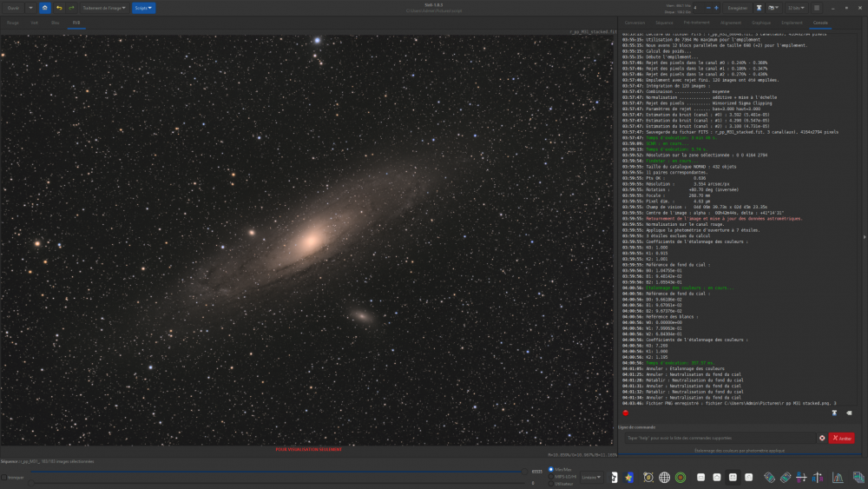Image resolution: width=868 pixels, height=489 pixels.
Task: Open the camera snapshot dropdown
Action: [773, 8]
